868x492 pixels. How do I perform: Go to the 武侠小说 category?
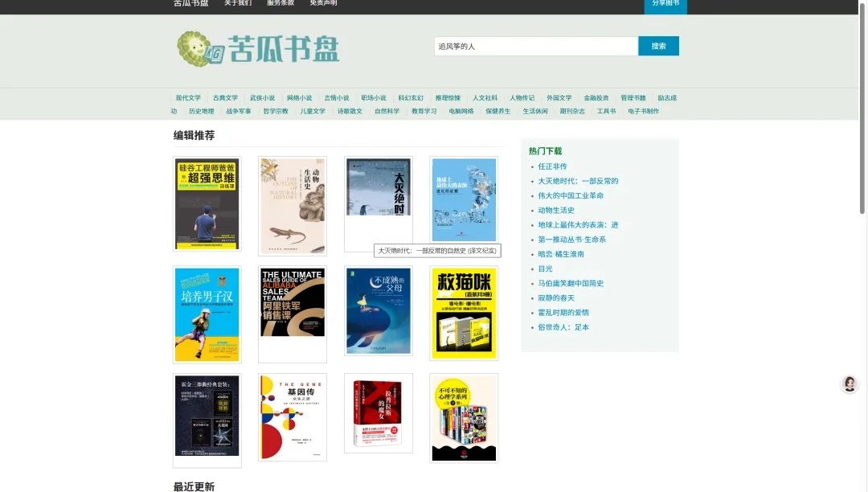point(262,98)
